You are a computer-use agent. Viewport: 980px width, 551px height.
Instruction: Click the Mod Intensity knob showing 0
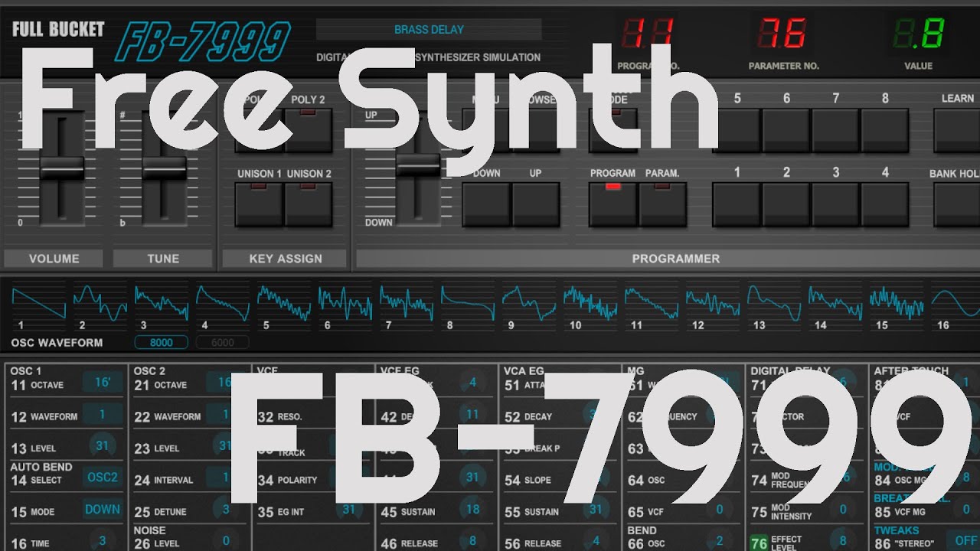842,509
